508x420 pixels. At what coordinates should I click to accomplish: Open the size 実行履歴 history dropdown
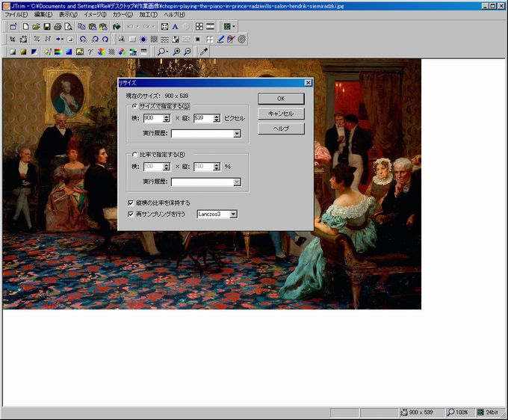coord(237,134)
